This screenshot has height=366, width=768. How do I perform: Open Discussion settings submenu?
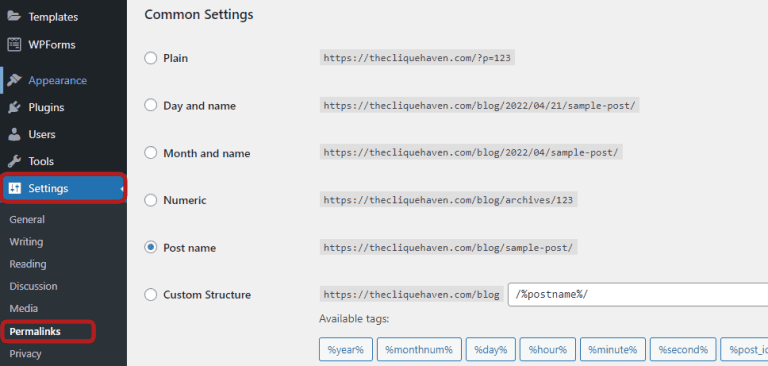click(x=33, y=286)
